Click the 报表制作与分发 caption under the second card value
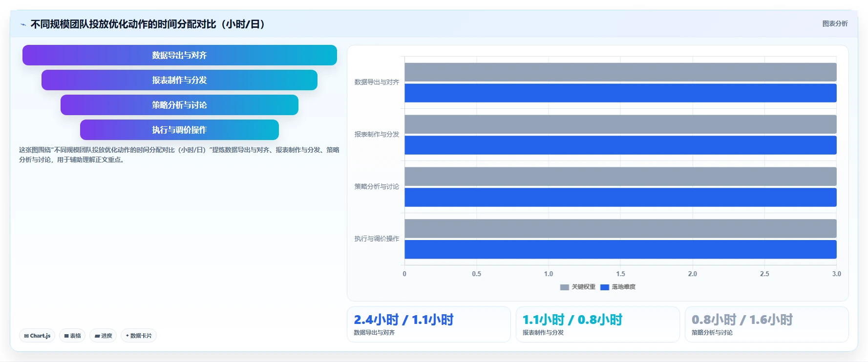Image resolution: width=868 pixels, height=362 pixels. pyautogui.click(x=543, y=333)
